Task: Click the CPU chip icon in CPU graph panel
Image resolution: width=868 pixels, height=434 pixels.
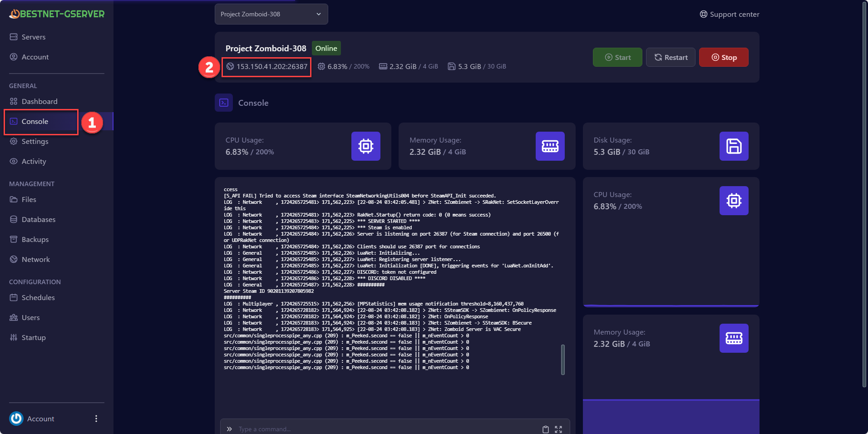Action: 734,201
